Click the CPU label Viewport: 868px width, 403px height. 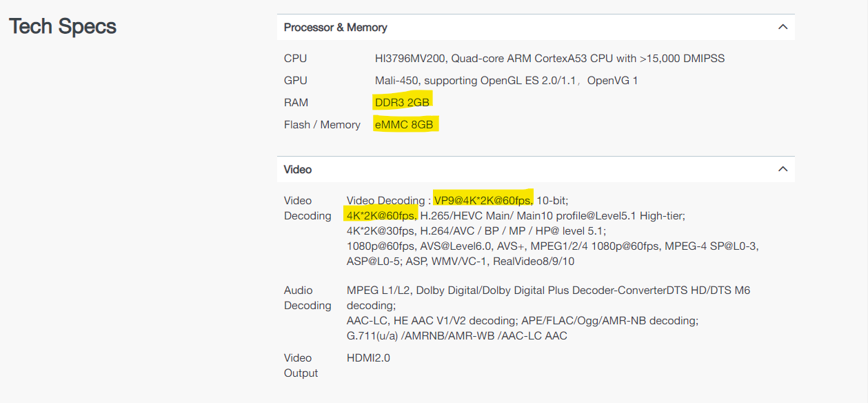tap(296, 59)
